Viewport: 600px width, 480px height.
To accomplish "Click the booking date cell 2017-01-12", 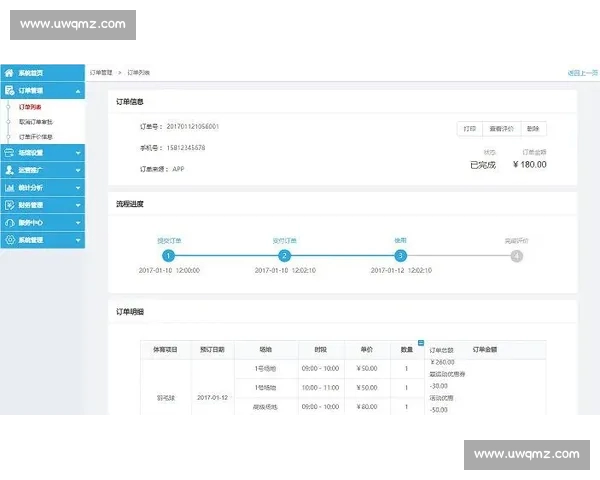I will coord(212,398).
